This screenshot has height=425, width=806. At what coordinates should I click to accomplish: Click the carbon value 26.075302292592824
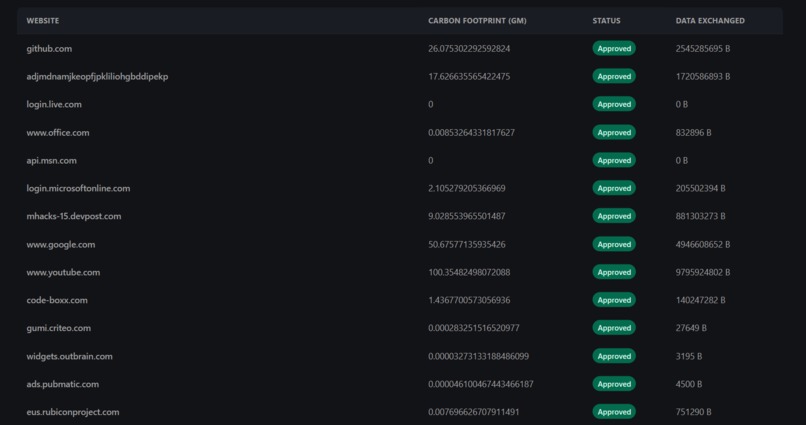[x=469, y=49]
